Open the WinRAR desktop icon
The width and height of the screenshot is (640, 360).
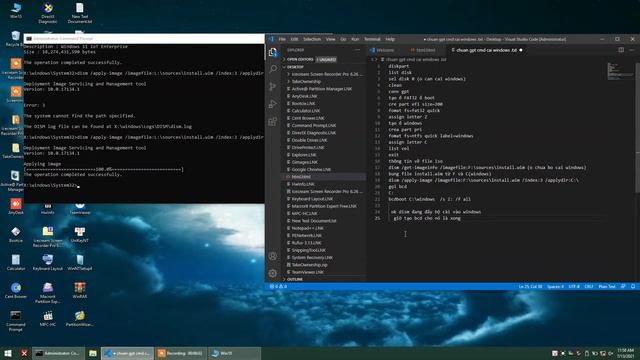coord(80,290)
